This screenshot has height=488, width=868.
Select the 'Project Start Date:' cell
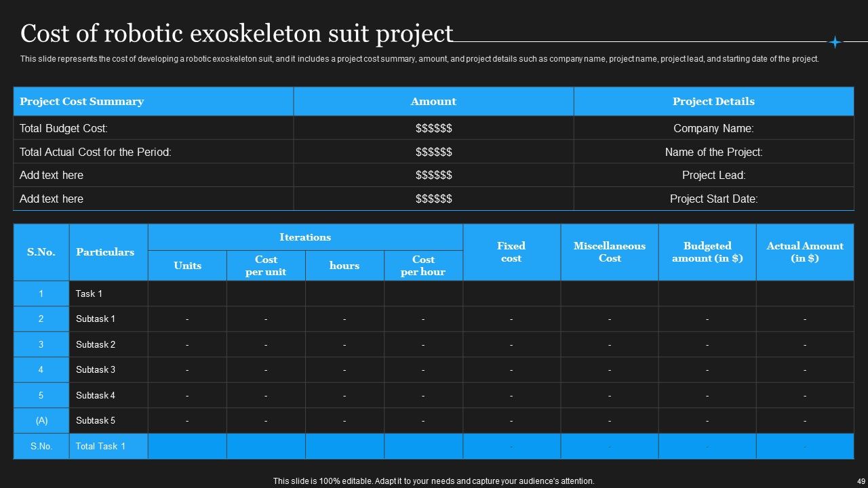713,199
